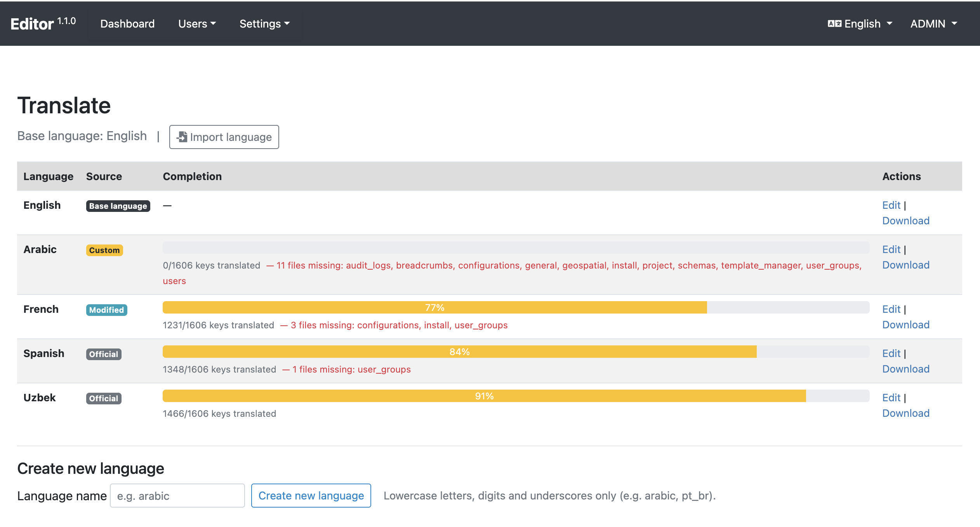This screenshot has height=527, width=980.
Task: Focus the Language name input field
Action: tap(177, 496)
